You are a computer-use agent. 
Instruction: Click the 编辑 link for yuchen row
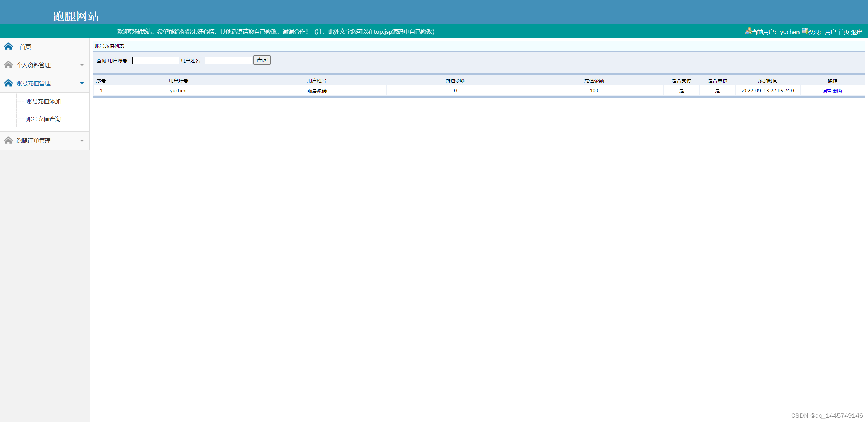[x=827, y=91]
